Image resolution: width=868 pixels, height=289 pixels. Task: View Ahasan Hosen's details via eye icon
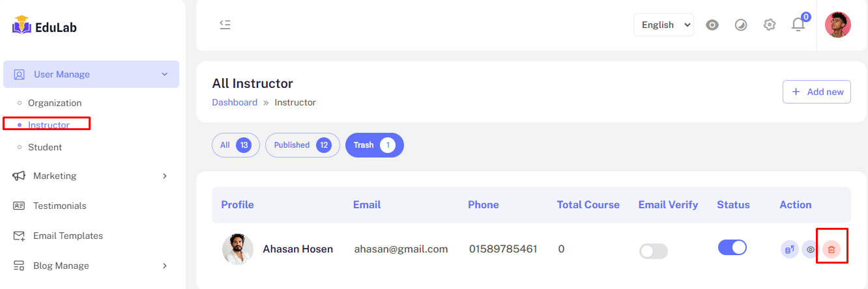click(811, 249)
